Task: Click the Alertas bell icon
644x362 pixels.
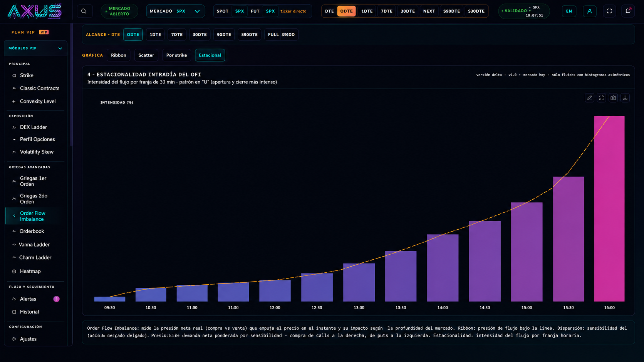Action: click(x=14, y=299)
